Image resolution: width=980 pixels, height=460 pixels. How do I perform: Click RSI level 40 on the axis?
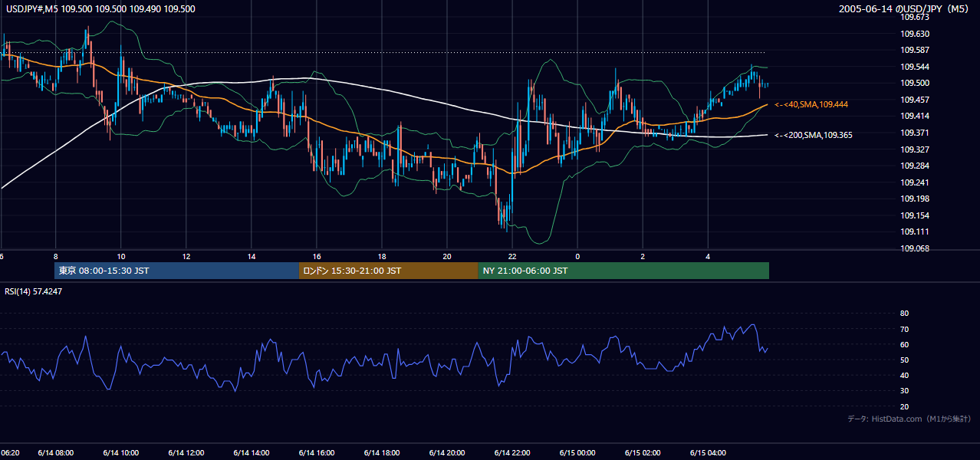tap(904, 376)
